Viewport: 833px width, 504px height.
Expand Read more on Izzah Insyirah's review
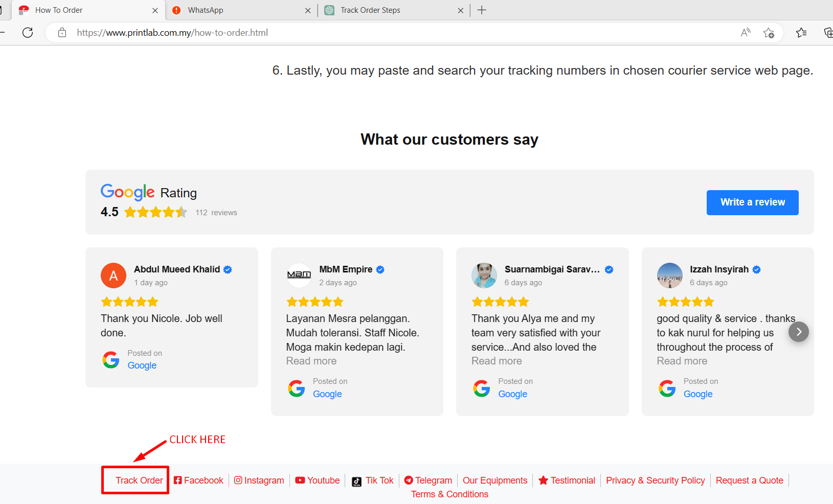(x=682, y=361)
